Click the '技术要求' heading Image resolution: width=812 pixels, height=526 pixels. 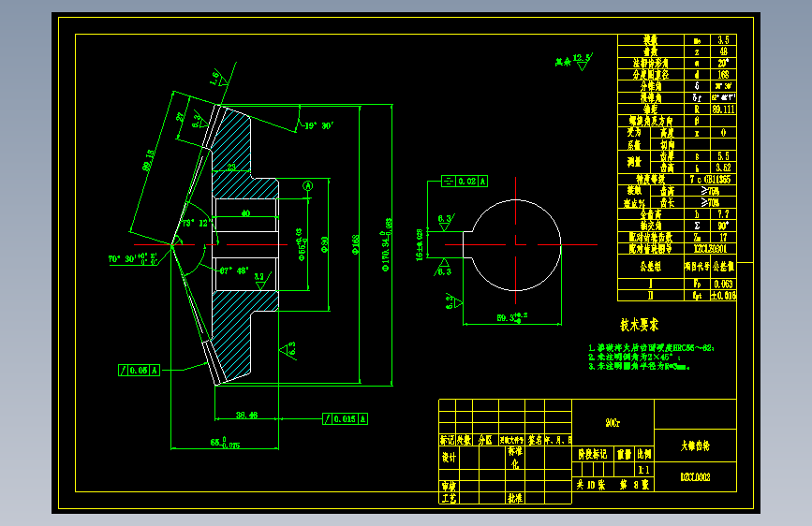pos(640,325)
